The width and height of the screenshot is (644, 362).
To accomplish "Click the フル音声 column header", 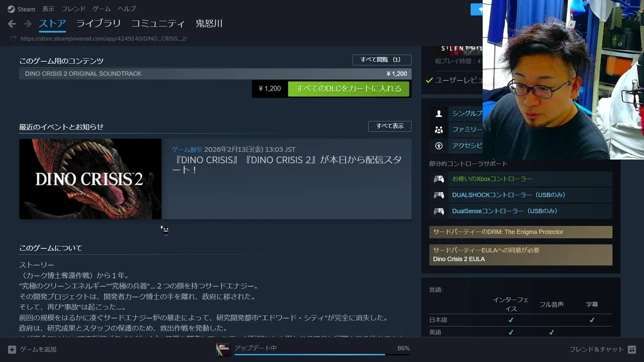I will pyautogui.click(x=551, y=305).
